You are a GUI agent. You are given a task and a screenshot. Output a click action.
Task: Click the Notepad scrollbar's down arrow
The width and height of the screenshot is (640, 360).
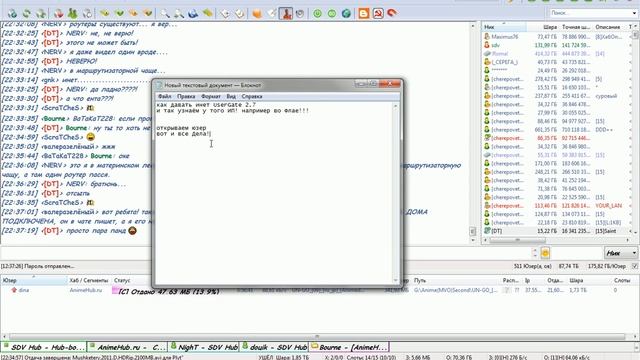tap(395, 281)
